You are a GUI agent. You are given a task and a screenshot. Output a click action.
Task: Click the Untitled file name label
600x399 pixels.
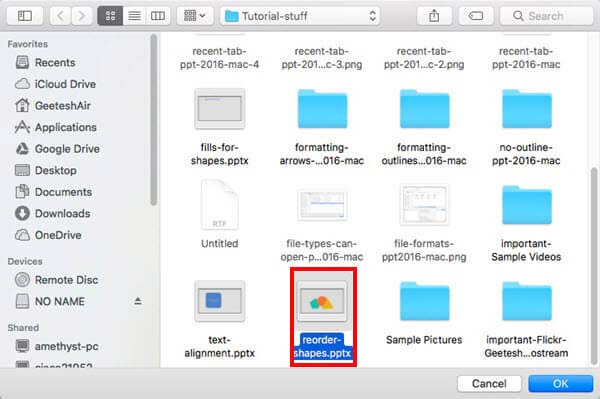click(220, 243)
